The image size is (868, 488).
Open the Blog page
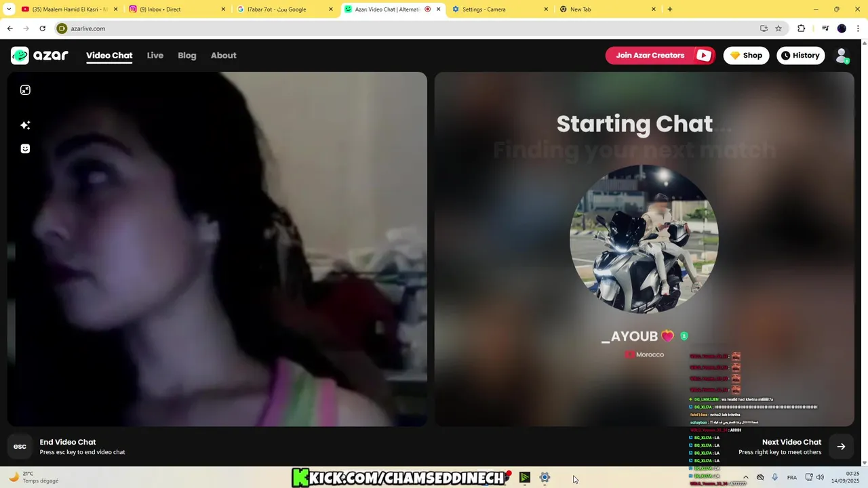[x=187, y=56]
